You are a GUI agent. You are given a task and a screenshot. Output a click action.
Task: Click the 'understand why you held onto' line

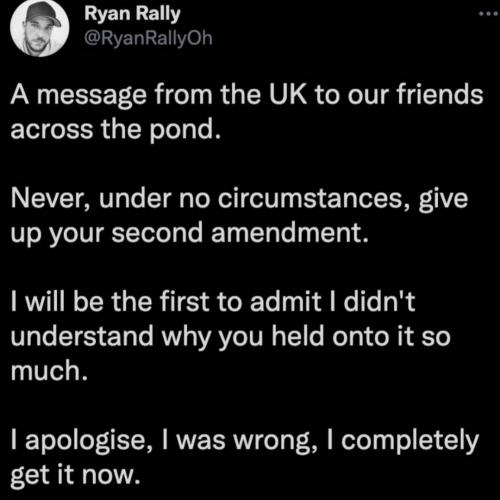click(231, 337)
